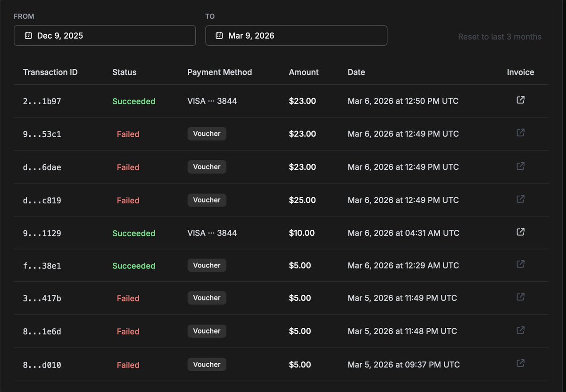Open invoice for transaction 8...d010
Viewport: 566px width, 392px height.
[521, 363]
